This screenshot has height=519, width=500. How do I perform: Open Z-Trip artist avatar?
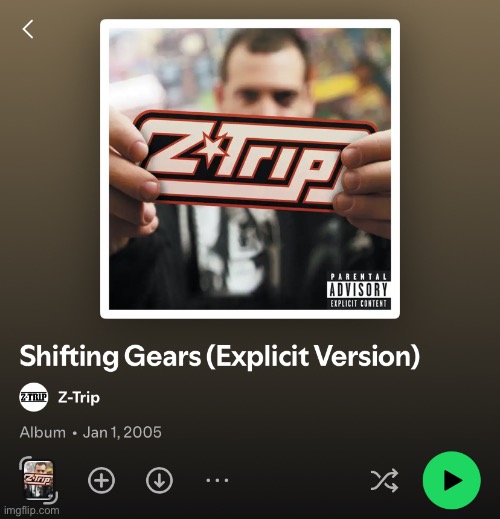pos(34,397)
